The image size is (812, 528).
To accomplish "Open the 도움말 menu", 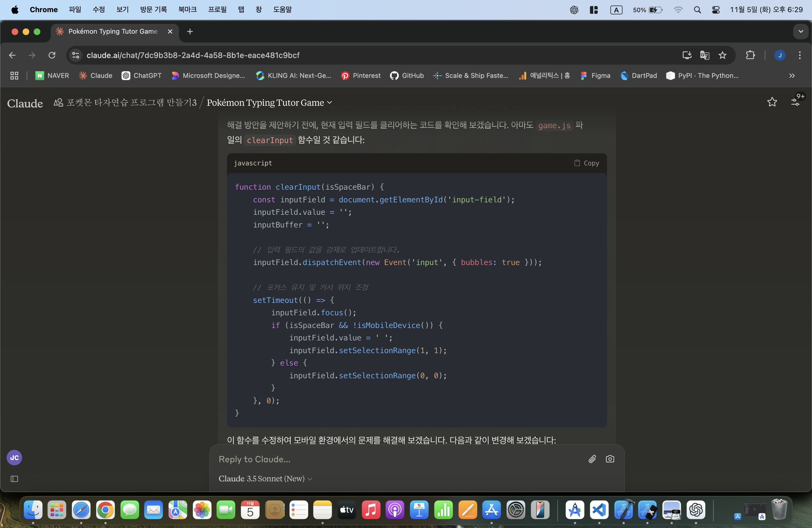I will (x=283, y=10).
